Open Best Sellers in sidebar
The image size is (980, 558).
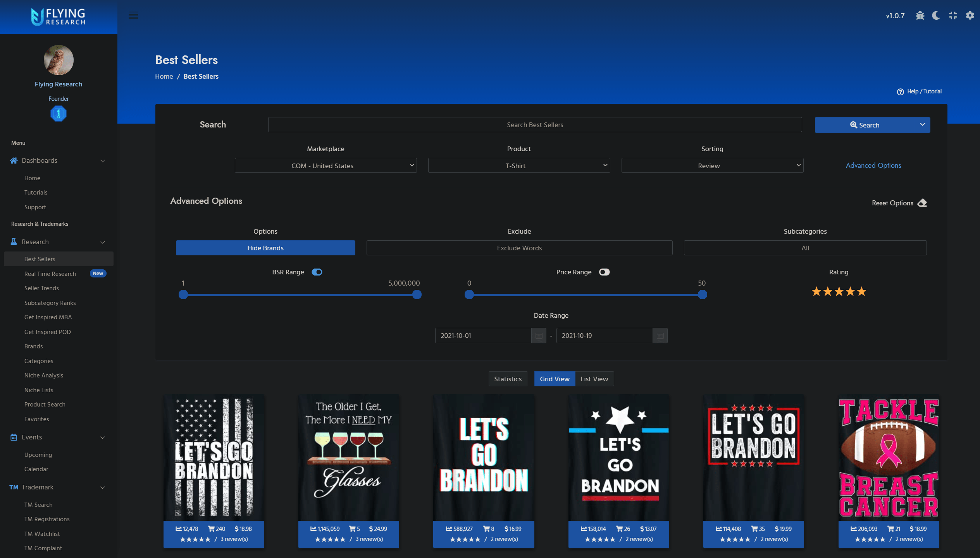(59, 259)
